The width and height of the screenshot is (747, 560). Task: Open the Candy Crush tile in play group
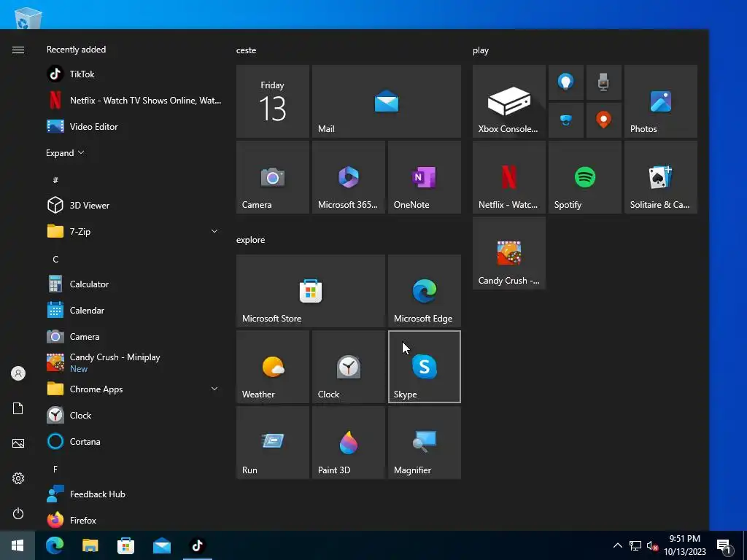pyautogui.click(x=508, y=253)
